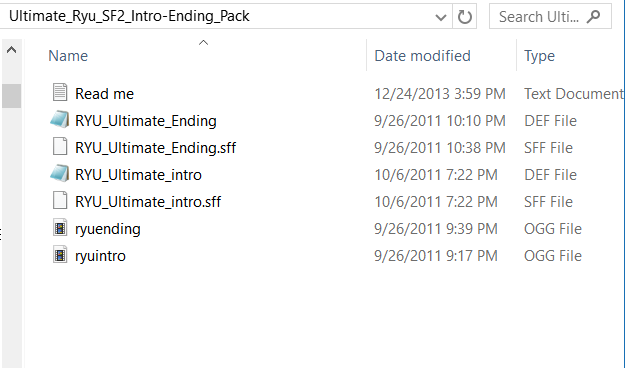Select the RYU_Ultimate_Ending DEF file icon

[60, 119]
